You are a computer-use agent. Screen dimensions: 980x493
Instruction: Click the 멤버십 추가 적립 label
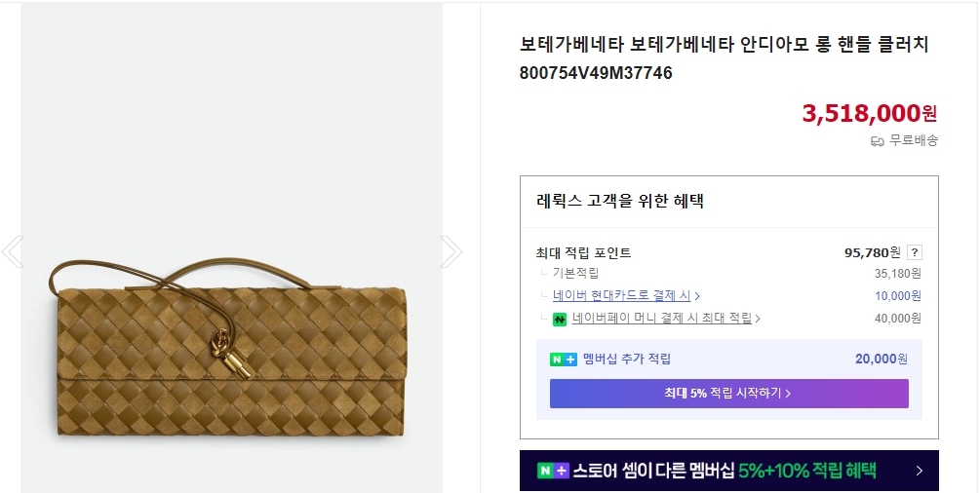point(627,360)
